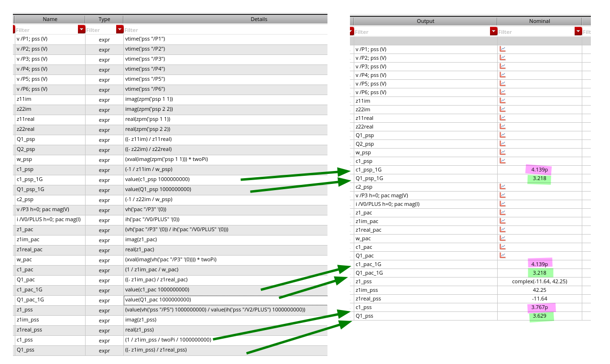Click the z1_pss complex nominal value
610x364 pixels.
539,281
